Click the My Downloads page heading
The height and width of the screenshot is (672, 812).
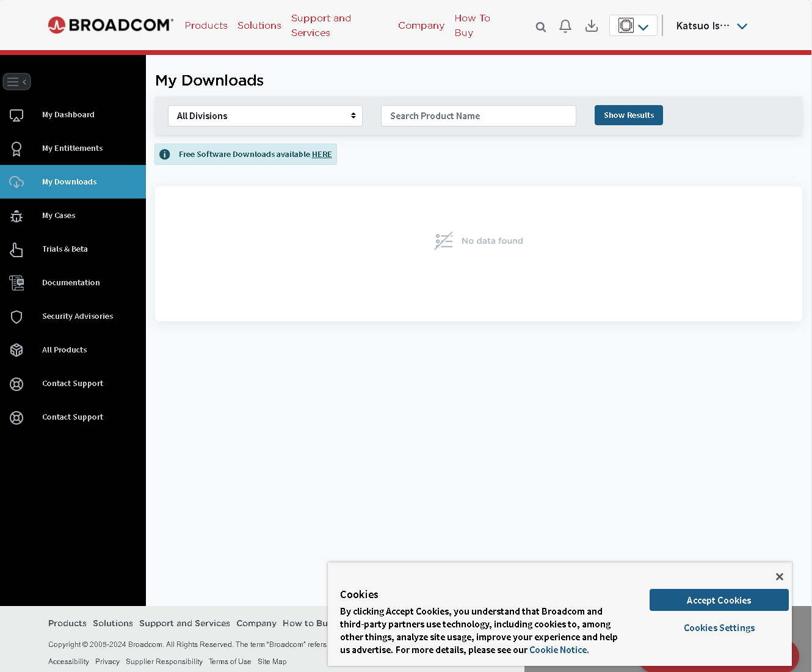[x=209, y=81]
